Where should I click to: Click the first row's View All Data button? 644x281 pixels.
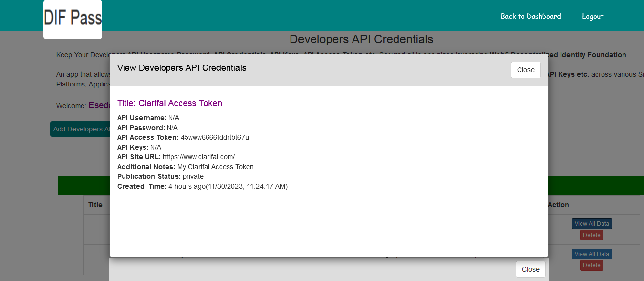coord(592,224)
